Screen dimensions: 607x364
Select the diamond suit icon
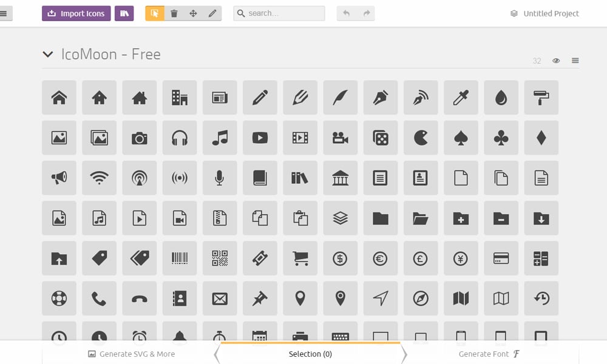pos(541,138)
